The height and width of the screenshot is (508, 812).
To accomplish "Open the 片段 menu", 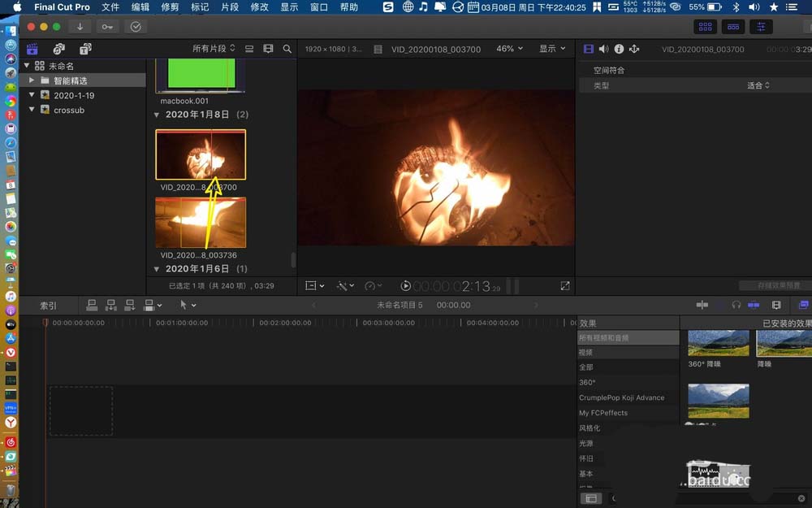I will tap(230, 7).
